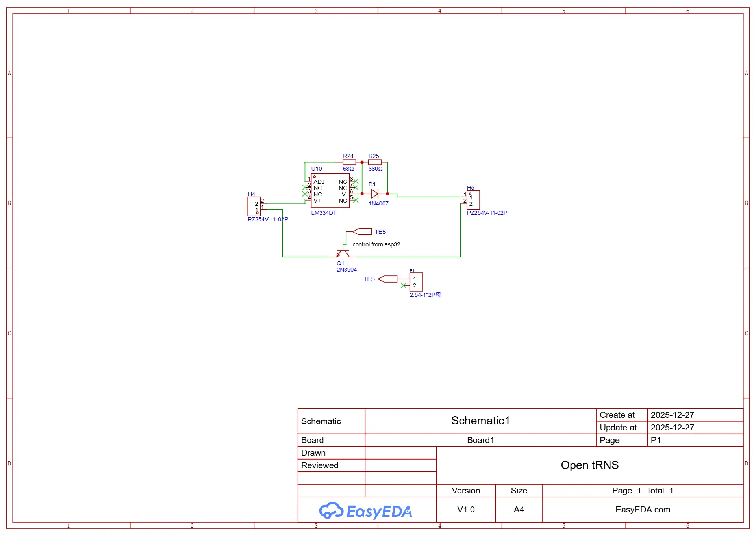Click the 'Open tRNS' project title
Viewport: 756px width, 536px height.
(x=589, y=465)
